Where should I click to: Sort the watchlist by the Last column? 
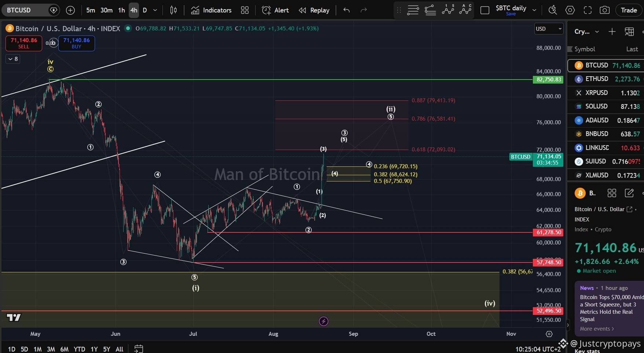[632, 49]
